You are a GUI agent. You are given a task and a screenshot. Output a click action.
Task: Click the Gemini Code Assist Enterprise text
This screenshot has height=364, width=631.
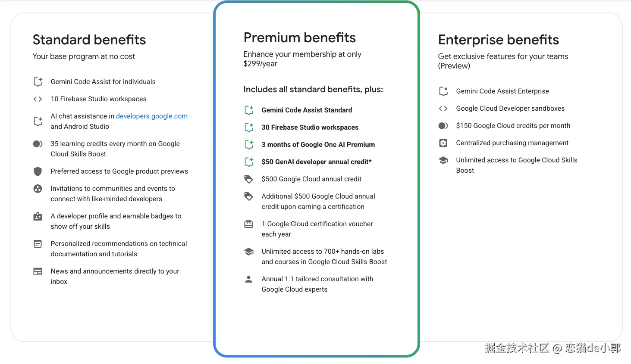click(x=502, y=91)
